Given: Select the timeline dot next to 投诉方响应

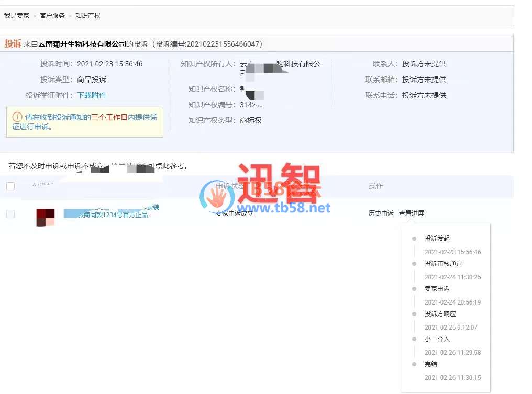Looking at the screenshot, I should click(414, 314).
